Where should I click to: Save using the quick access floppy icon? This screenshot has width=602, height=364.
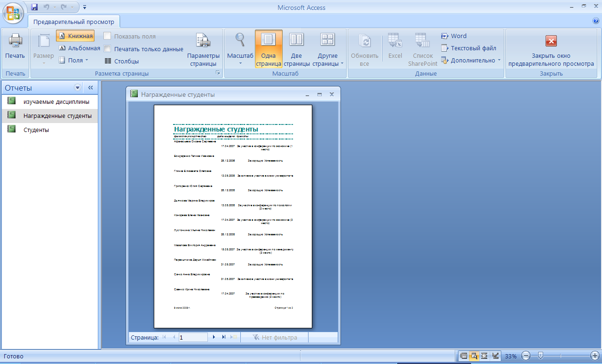click(34, 7)
